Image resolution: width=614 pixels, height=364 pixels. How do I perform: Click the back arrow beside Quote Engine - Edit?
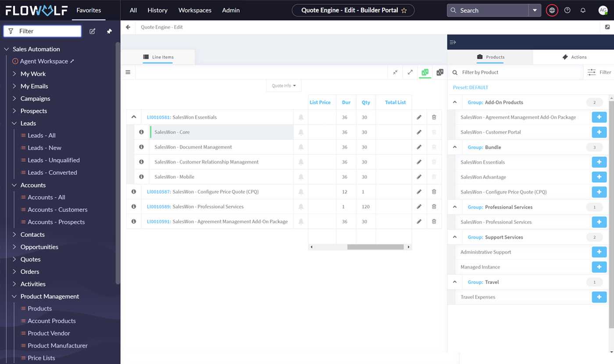point(128,27)
